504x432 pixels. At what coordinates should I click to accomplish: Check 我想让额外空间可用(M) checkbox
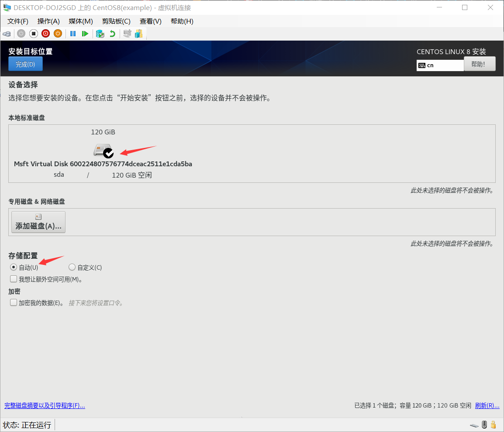(x=14, y=279)
